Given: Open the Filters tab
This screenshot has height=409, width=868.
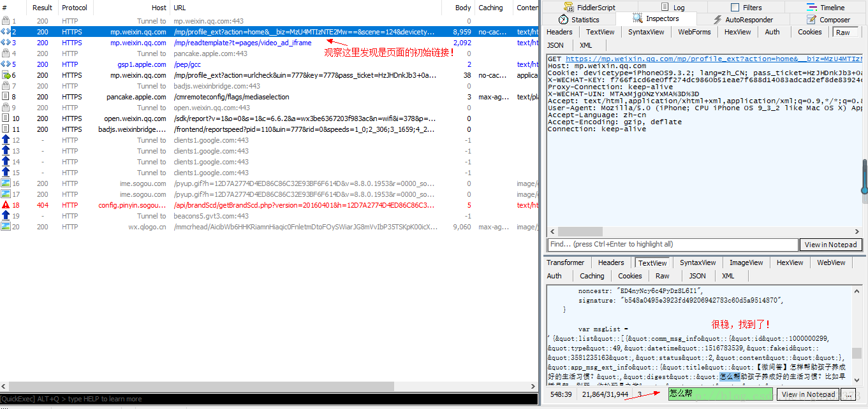Looking at the screenshot, I should pyautogui.click(x=745, y=8).
